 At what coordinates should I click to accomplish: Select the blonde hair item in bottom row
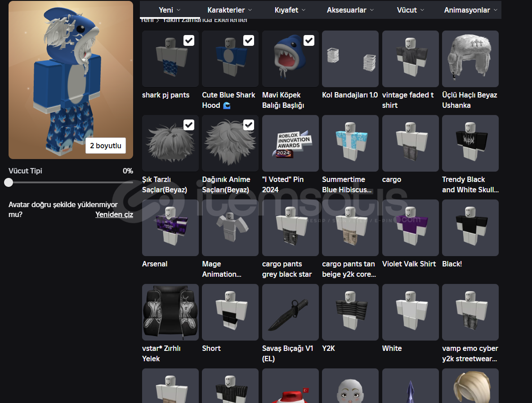tap(470, 386)
